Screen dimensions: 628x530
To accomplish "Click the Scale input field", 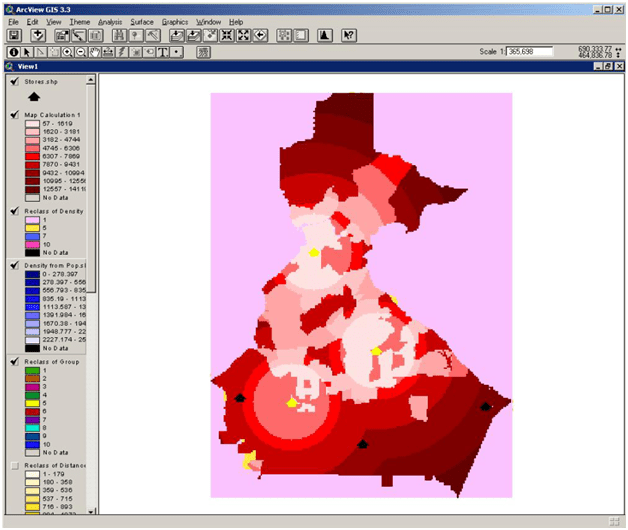I will tap(530, 50).
